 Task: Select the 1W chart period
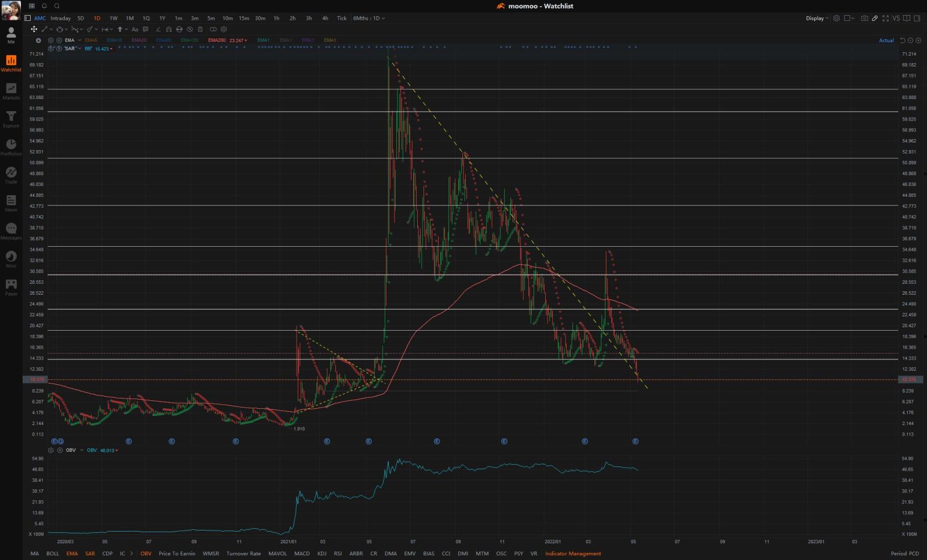tap(114, 18)
